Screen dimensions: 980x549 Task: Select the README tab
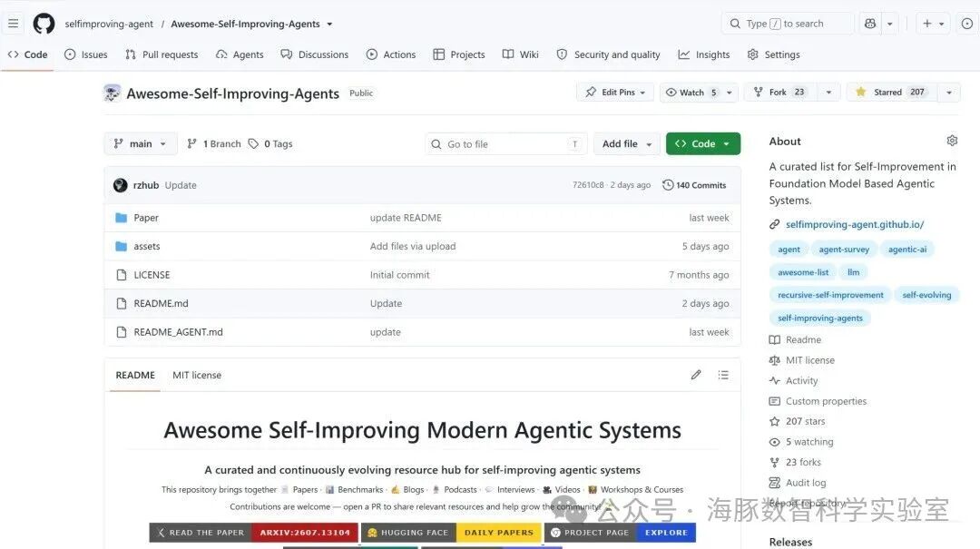click(135, 375)
